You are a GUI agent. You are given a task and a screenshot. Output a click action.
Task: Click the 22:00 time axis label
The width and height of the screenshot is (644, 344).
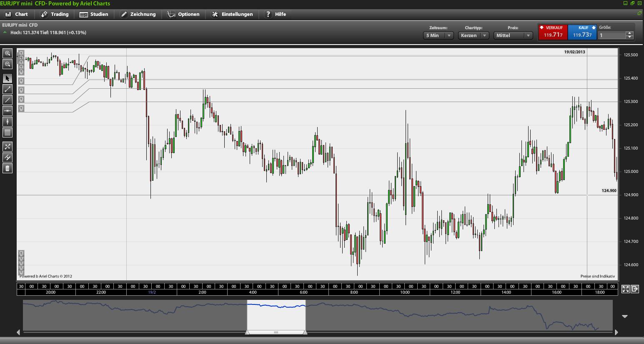[x=101, y=292]
